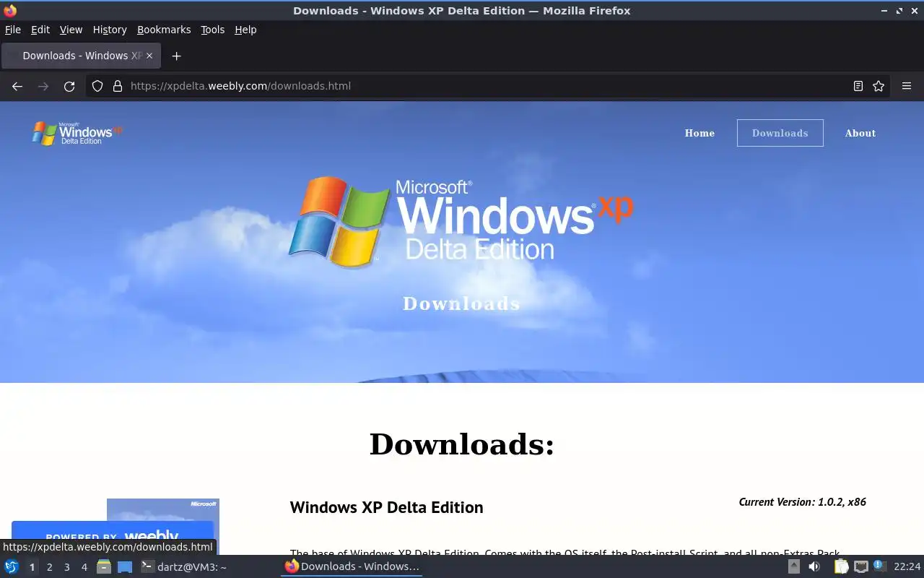This screenshot has height=578, width=924.
Task: Select the Downloads - Windows XP browser tab
Action: coord(82,56)
